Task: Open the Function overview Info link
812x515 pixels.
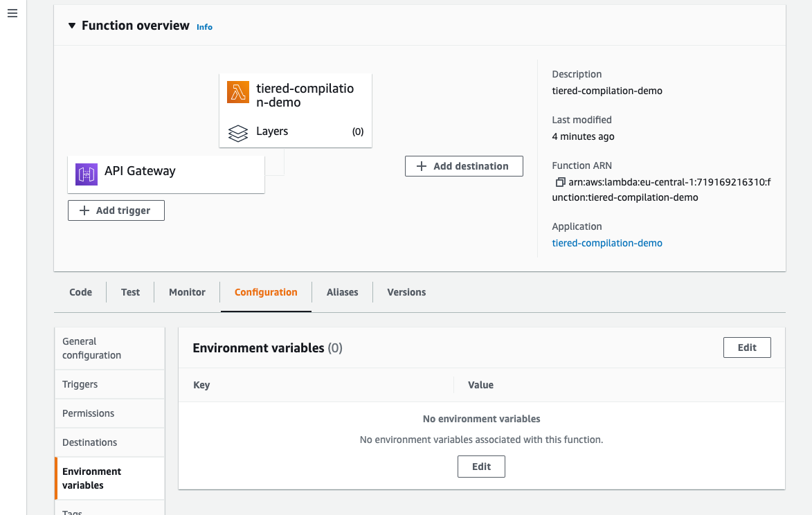Action: 204,27
